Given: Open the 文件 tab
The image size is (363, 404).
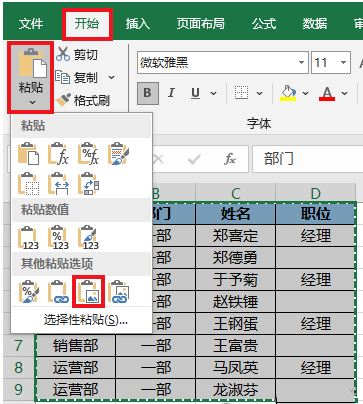Looking at the screenshot, I should 31,24.
